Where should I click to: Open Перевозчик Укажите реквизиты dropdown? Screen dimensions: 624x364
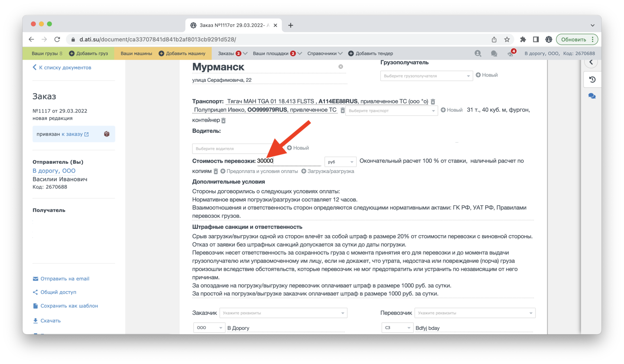(475, 313)
